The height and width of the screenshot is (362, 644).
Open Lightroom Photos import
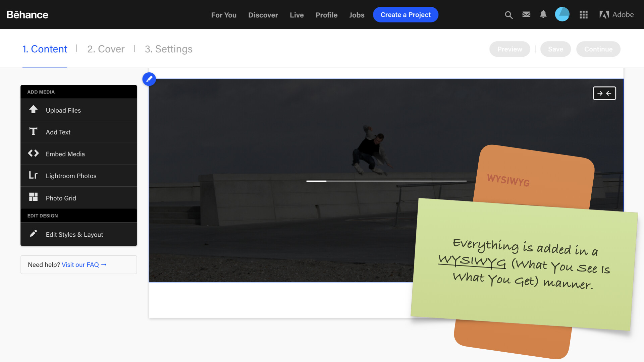point(71,176)
